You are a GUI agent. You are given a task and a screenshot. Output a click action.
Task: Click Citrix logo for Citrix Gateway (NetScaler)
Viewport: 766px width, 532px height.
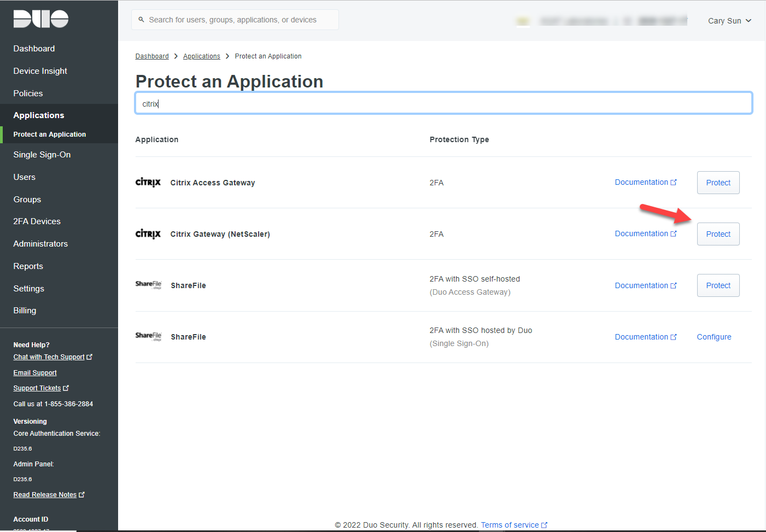click(x=148, y=233)
